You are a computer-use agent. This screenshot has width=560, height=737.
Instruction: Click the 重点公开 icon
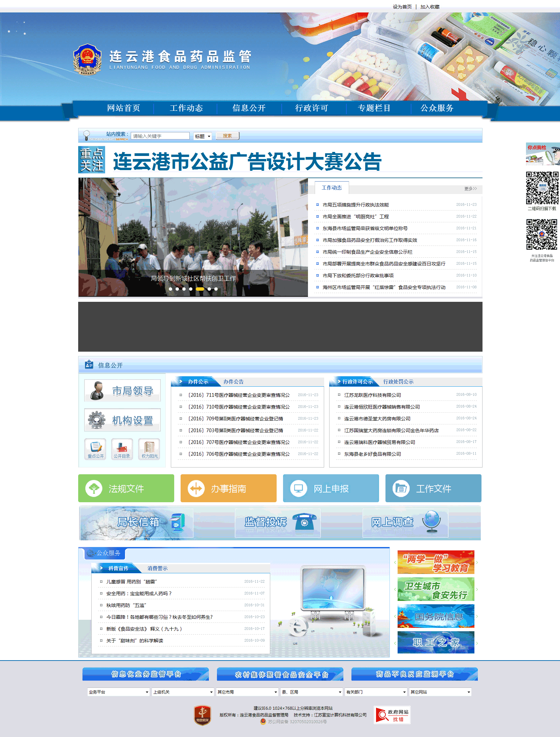96,449
